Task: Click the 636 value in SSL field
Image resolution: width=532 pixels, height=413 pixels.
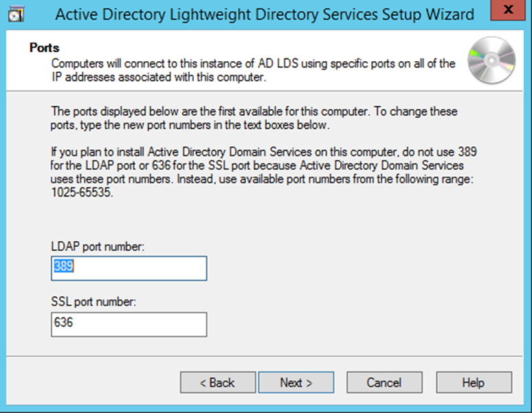Action: (63, 322)
